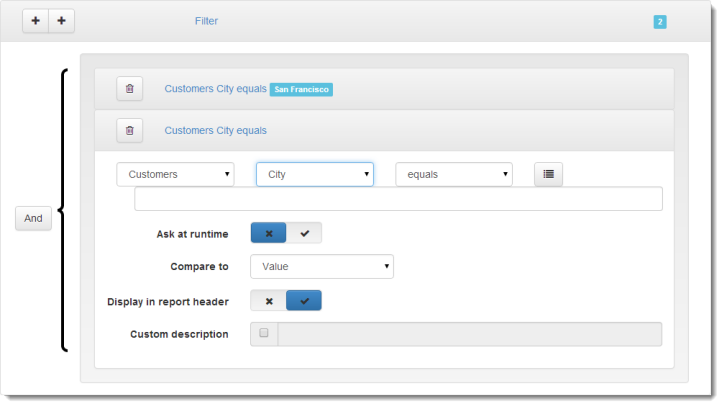Click the second Customers City equals link
The image size is (722, 406).
215,130
